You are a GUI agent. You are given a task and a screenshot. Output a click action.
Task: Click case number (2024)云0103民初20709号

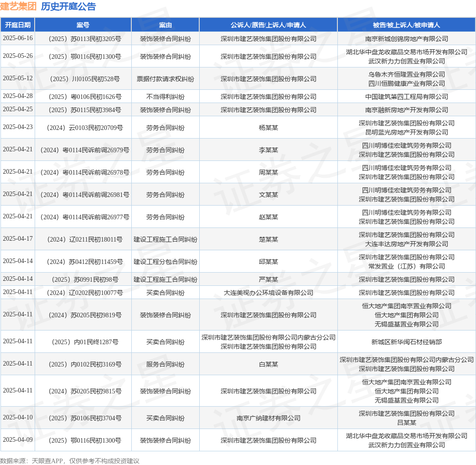pyautogui.click(x=85, y=128)
